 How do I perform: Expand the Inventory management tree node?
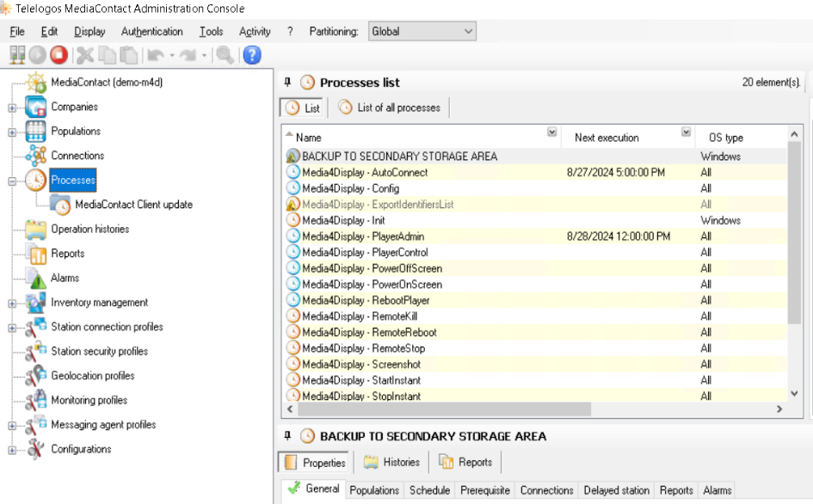click(x=12, y=304)
